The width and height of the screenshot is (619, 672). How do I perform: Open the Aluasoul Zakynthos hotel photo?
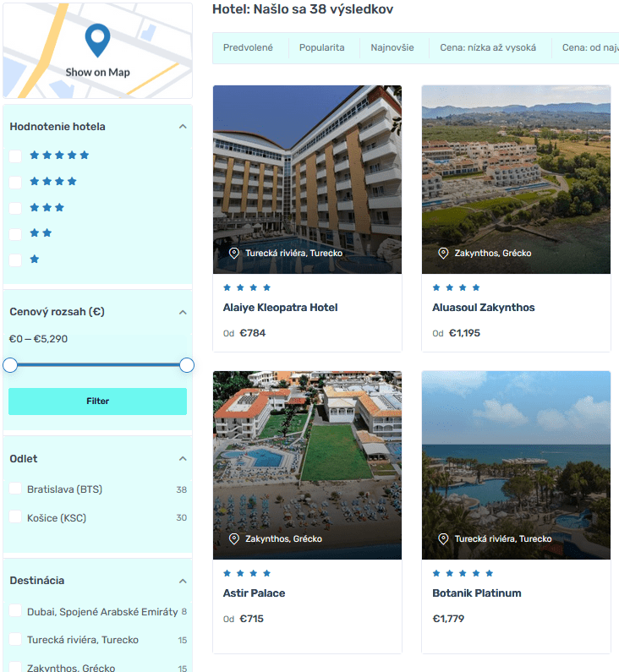coord(516,179)
